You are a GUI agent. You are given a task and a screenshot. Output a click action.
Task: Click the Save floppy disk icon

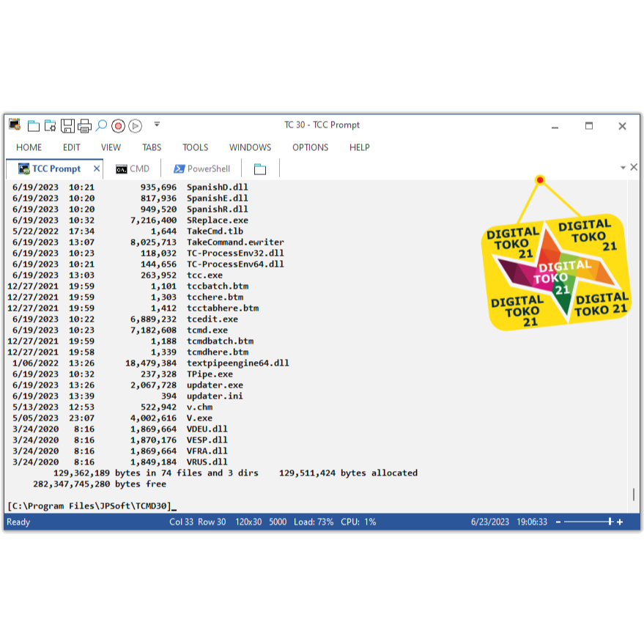tap(67, 126)
